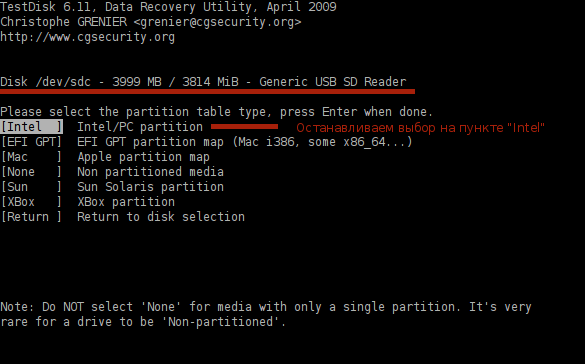Click the 'Please select the partition table type' prompt

pyautogui.click(x=216, y=112)
